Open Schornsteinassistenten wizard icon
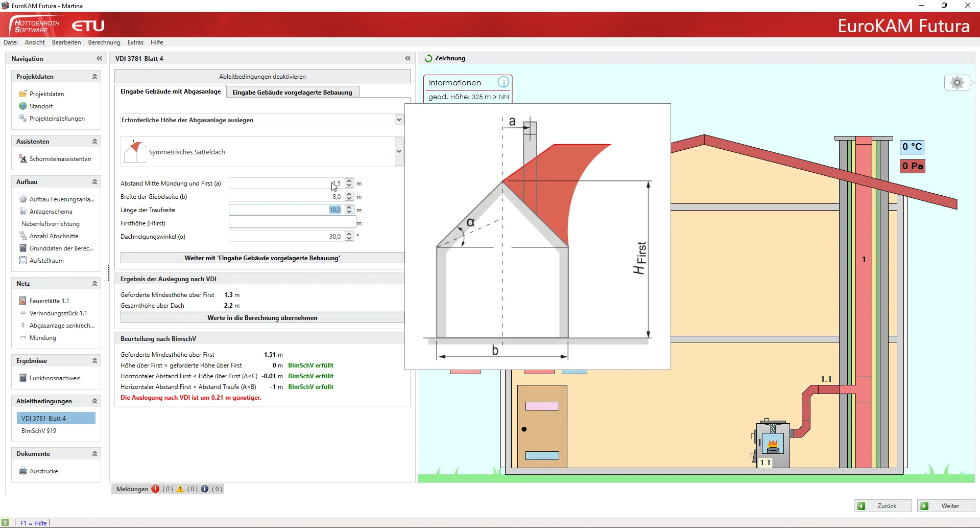 23,159
